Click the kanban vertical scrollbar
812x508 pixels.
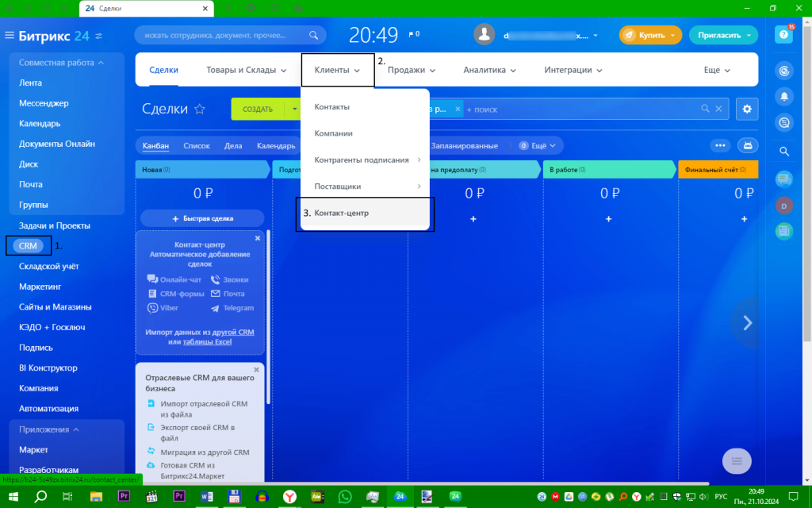pos(268,316)
